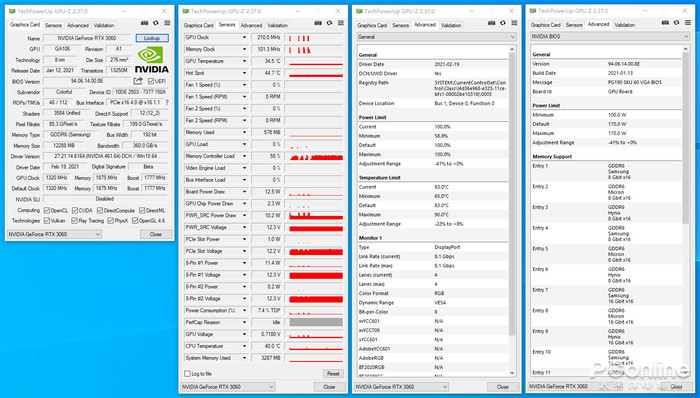The image size is (700, 398).
Task: Toggle the Vulkan checkbox
Action: [47, 220]
